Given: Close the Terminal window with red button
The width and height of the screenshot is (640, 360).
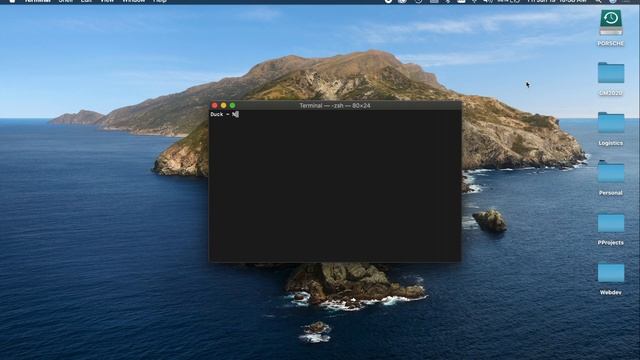Looking at the screenshot, I should point(215,105).
